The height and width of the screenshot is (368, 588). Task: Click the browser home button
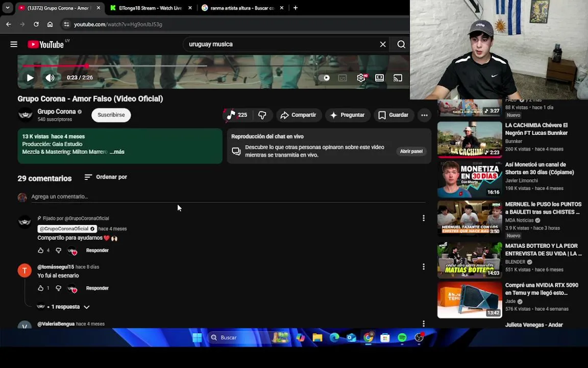pos(50,24)
